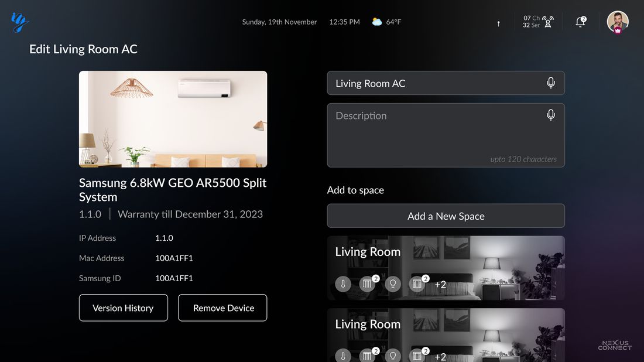Click the air conditioner device photo
644x362 pixels.
[x=173, y=119]
